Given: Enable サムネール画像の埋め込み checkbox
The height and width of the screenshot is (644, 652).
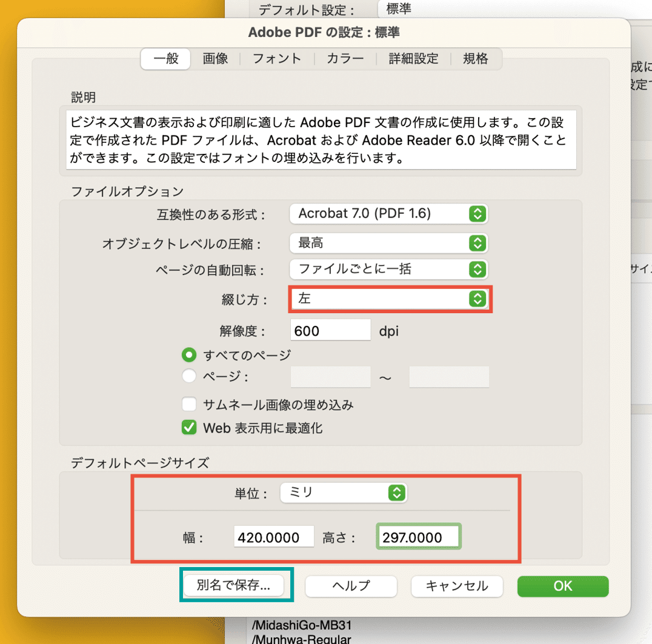Looking at the screenshot, I should tap(189, 404).
